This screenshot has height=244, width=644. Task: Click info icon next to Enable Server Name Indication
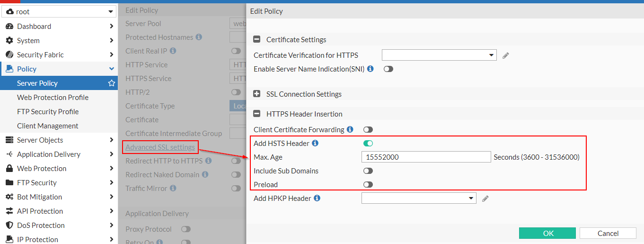(x=371, y=69)
